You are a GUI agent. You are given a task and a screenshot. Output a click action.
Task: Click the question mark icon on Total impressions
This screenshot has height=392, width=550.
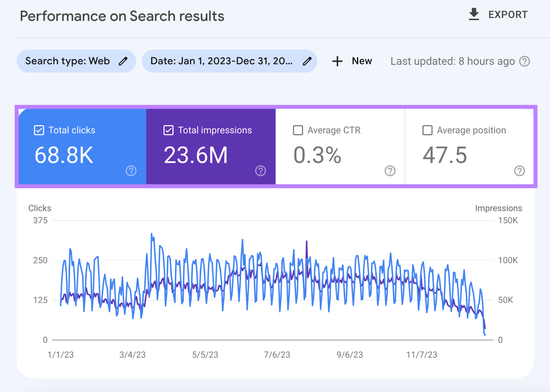pos(260,171)
